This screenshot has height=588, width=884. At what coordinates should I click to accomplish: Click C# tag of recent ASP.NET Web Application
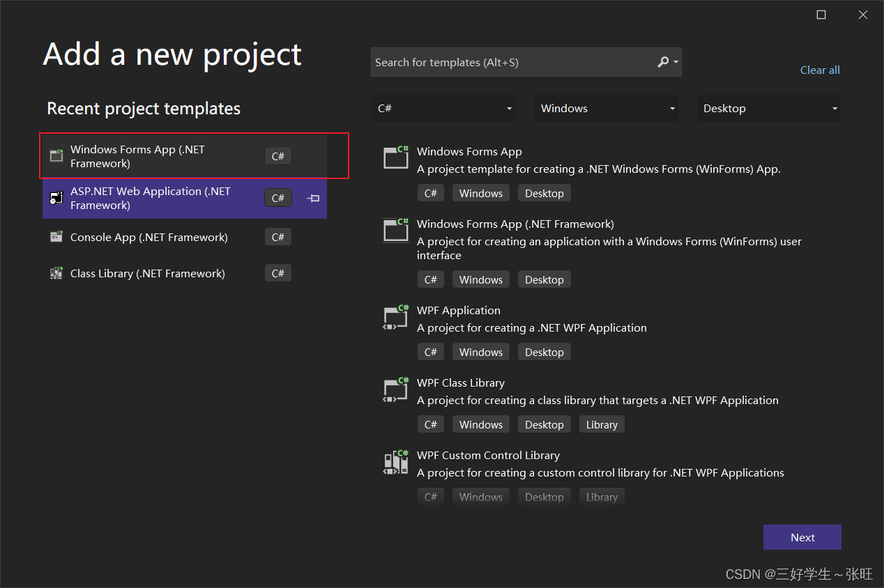pos(277,198)
